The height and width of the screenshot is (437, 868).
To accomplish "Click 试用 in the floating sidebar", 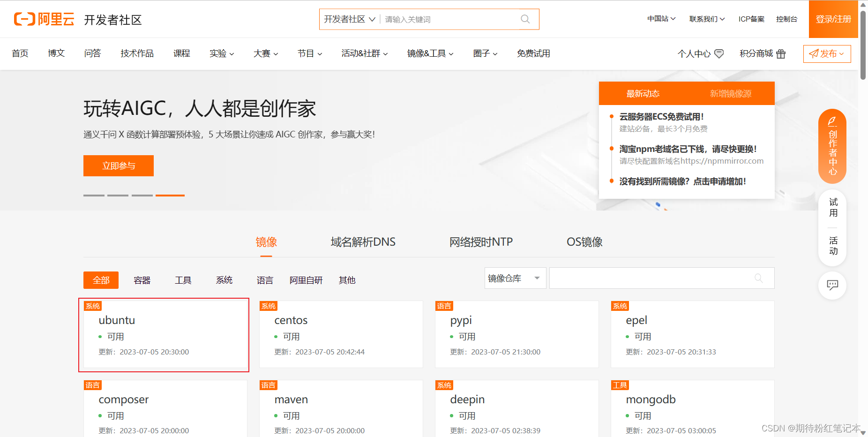I will (x=833, y=208).
